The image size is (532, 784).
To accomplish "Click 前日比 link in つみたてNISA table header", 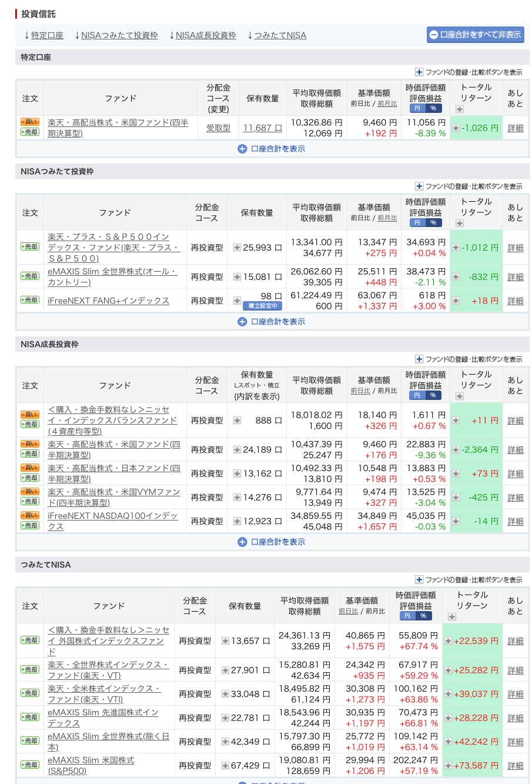I will coord(348,612).
